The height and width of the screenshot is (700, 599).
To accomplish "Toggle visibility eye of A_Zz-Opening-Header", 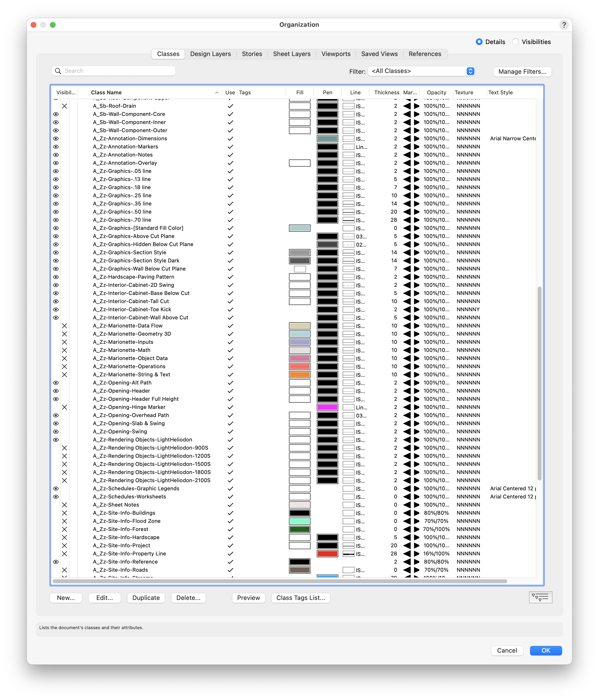I will 56,391.
